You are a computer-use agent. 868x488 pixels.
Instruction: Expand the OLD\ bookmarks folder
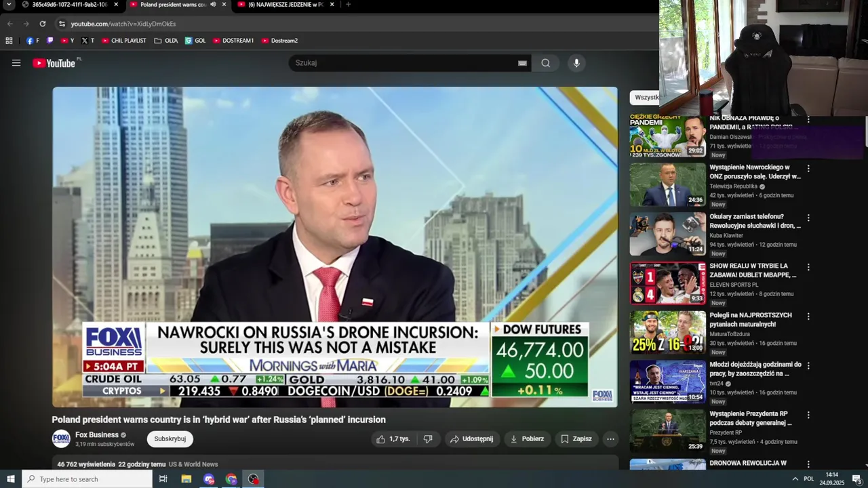[x=166, y=41]
